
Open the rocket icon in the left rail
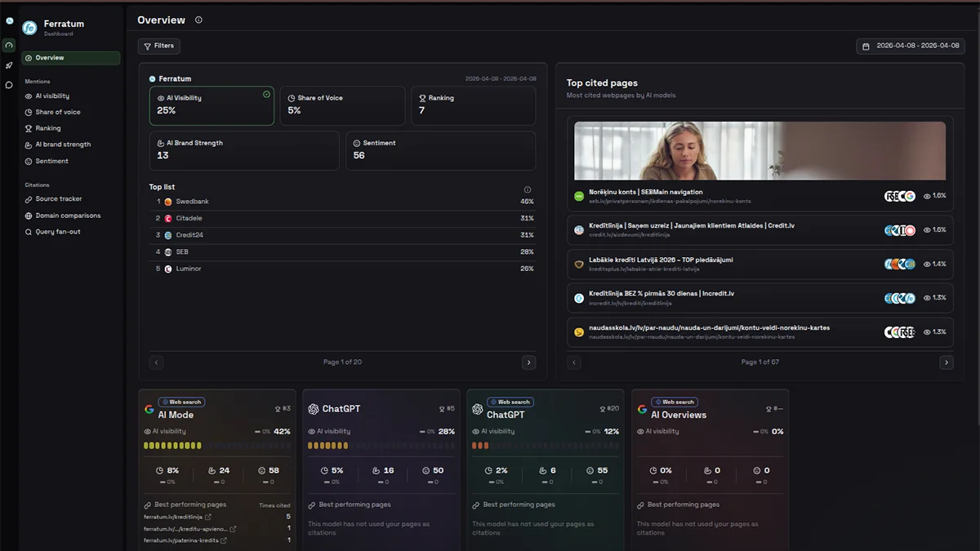point(9,65)
